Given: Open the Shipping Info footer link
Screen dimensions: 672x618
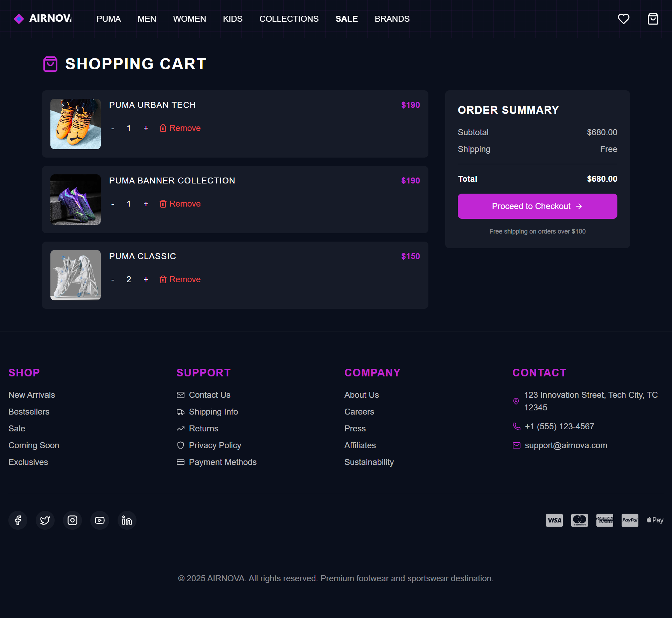Looking at the screenshot, I should [213, 412].
